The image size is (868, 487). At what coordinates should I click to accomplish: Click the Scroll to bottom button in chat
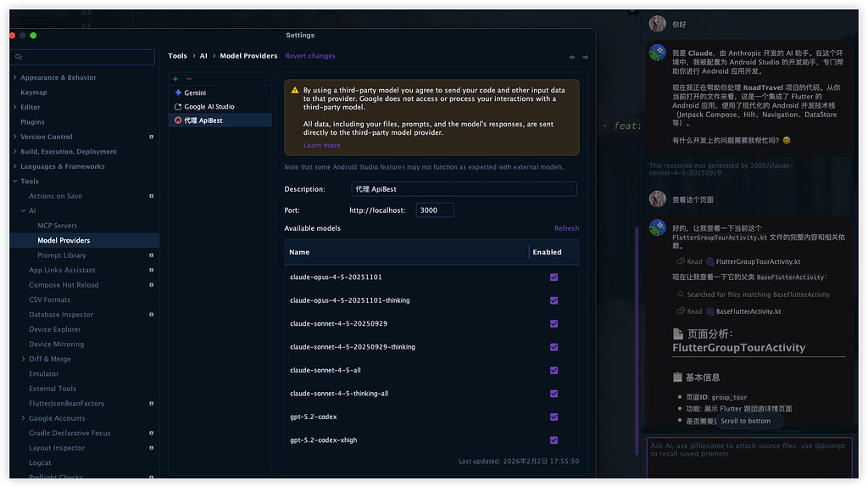pos(749,421)
